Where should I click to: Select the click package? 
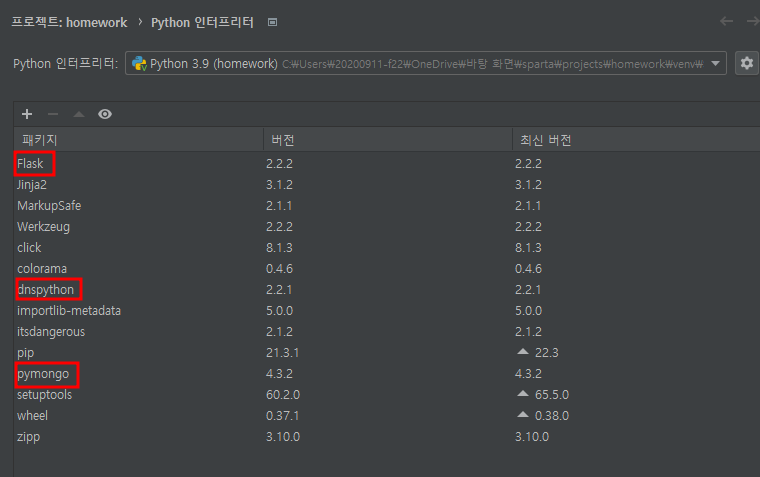[29, 248]
